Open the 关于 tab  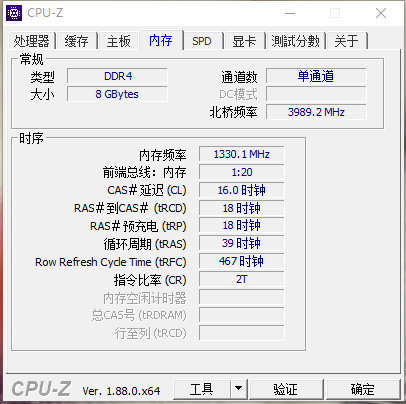(347, 41)
